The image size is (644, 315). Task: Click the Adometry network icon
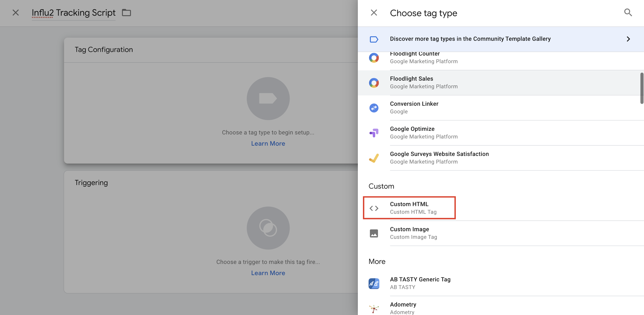[374, 308]
